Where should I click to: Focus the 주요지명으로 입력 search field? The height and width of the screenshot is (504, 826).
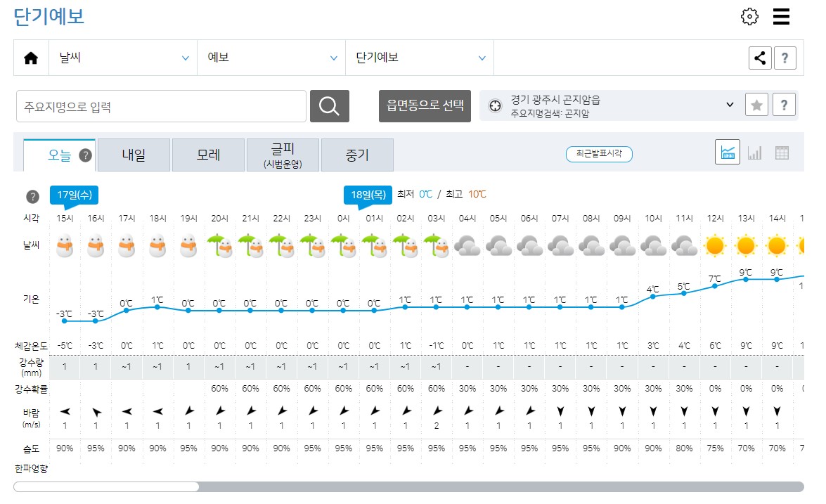(161, 106)
